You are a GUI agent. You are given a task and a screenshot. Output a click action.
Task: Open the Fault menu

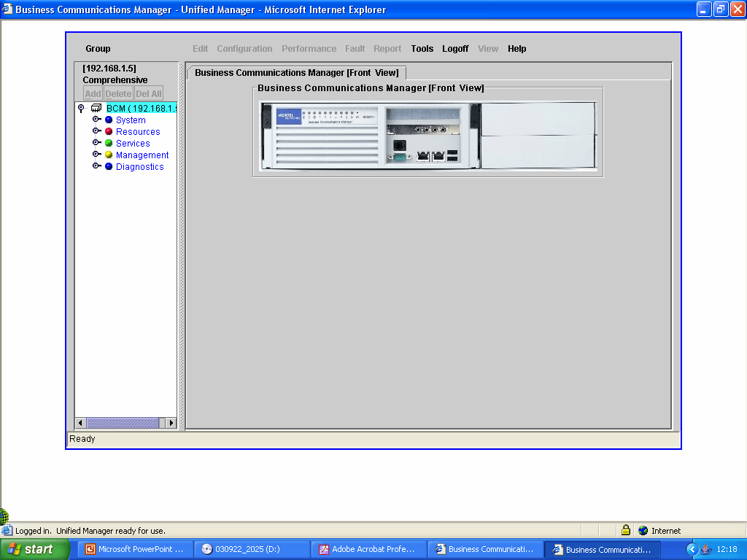point(355,49)
